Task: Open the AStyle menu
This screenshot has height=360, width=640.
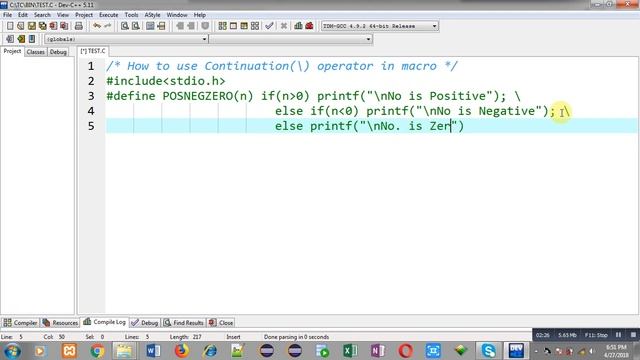Action: pyautogui.click(x=153, y=15)
